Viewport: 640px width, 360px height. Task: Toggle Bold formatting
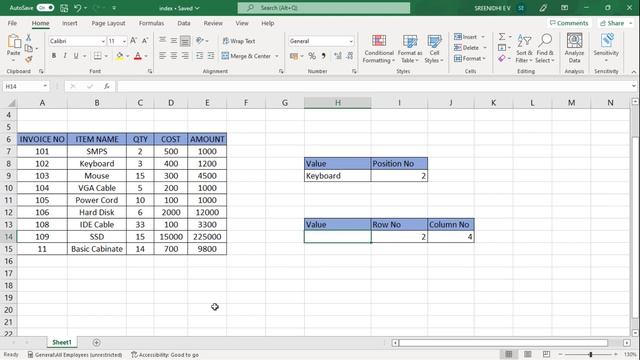(54, 56)
